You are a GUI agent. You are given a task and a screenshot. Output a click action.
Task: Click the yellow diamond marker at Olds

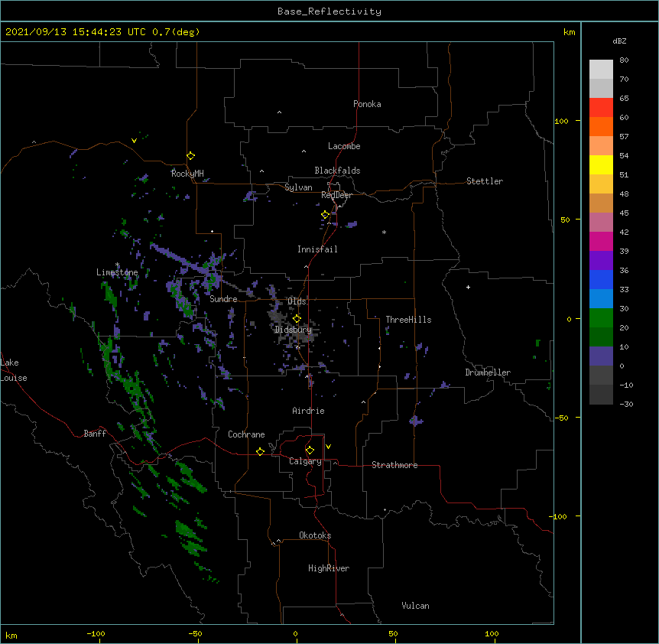point(297,319)
